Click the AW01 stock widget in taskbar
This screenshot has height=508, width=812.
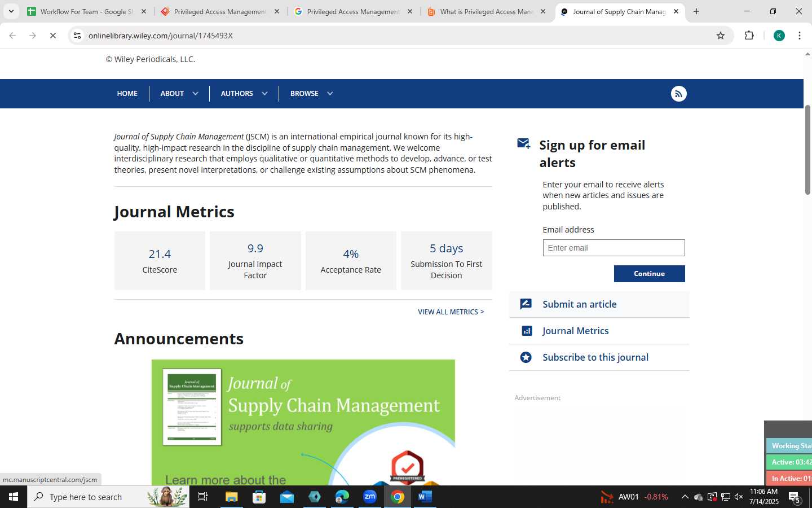[x=634, y=497]
